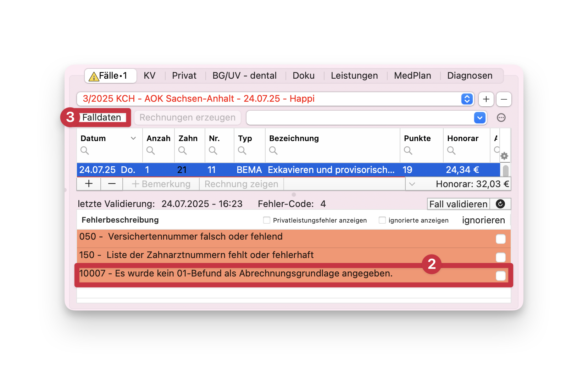Switch to the MedPlan tab
Screen dimensions: 588x375
[412, 76]
